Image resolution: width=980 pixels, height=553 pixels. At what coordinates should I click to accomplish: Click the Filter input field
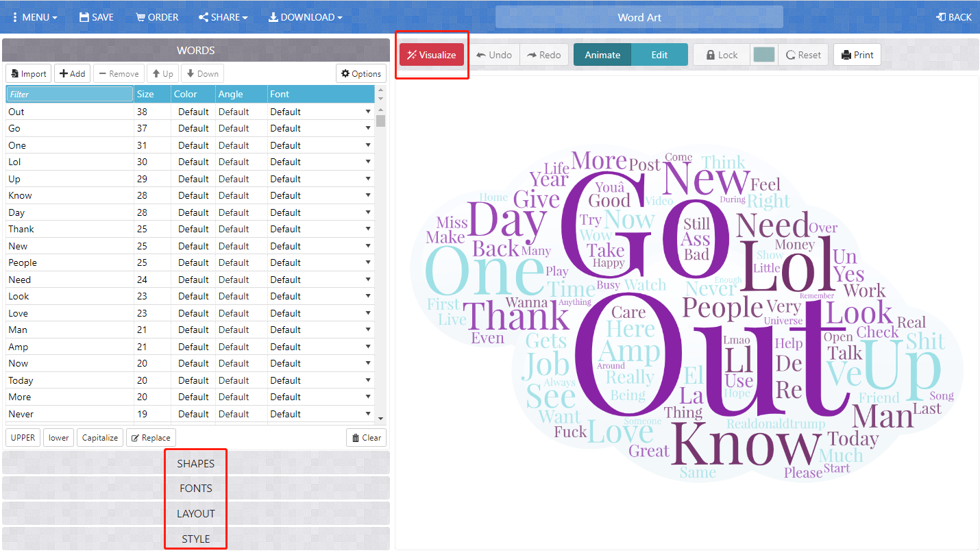coord(69,94)
